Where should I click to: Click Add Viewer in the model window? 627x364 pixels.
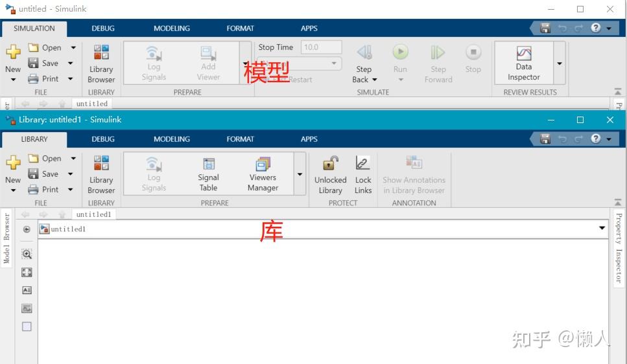208,63
